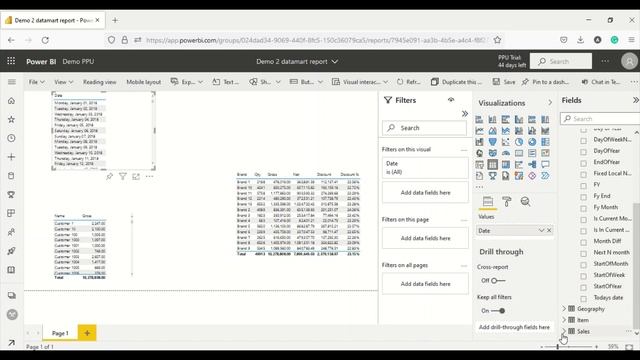
Task: Open Recent clock icon in left navigation
Action: 11,138
